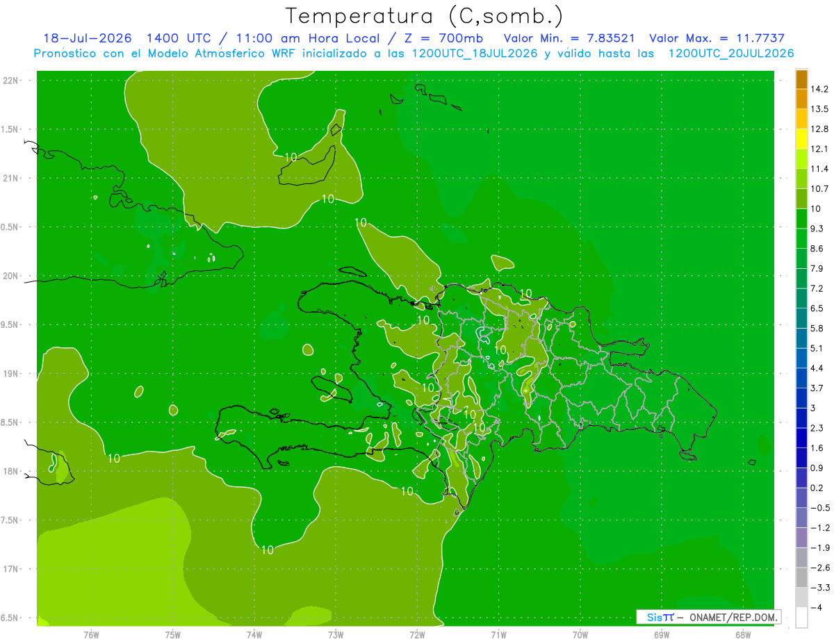This screenshot has height=644, width=834.
Task: Click the "14.2" legend value
Action: click(819, 89)
